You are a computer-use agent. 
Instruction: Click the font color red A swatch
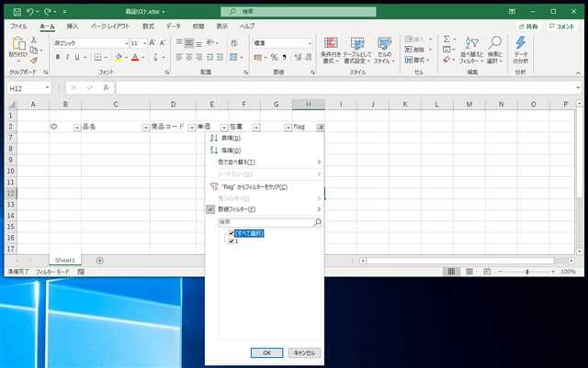tap(135, 57)
